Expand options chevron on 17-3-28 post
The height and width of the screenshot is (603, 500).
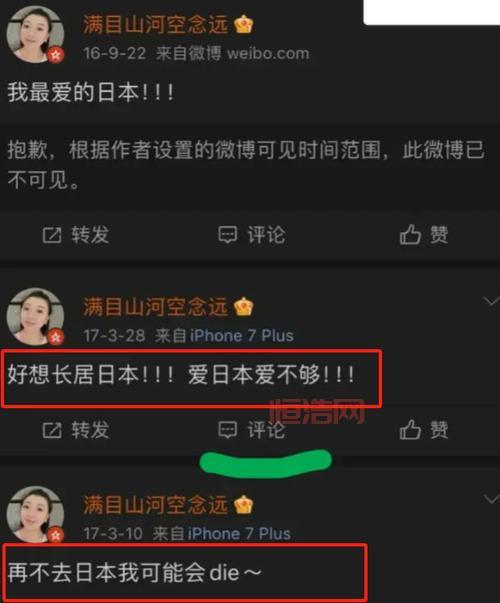(492, 301)
